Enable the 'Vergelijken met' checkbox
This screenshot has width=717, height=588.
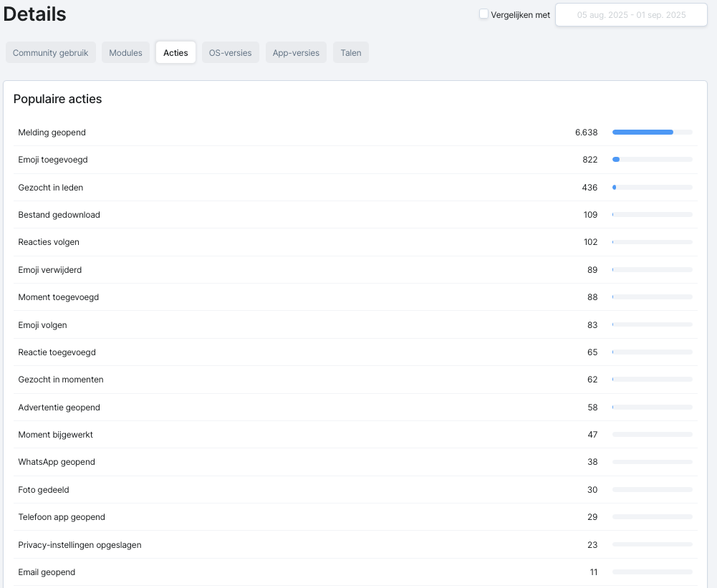click(484, 14)
